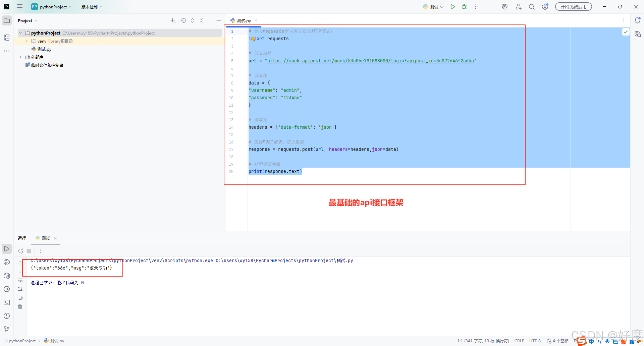Viewport: 644px width, 346px height.
Task: Debug the 测试 configuration
Action: click(x=464, y=7)
